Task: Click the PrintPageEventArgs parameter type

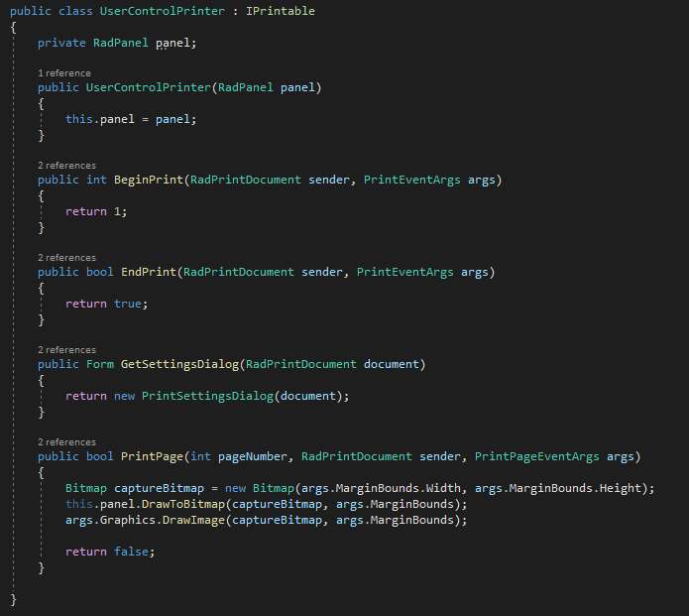Action: pyautogui.click(x=537, y=457)
